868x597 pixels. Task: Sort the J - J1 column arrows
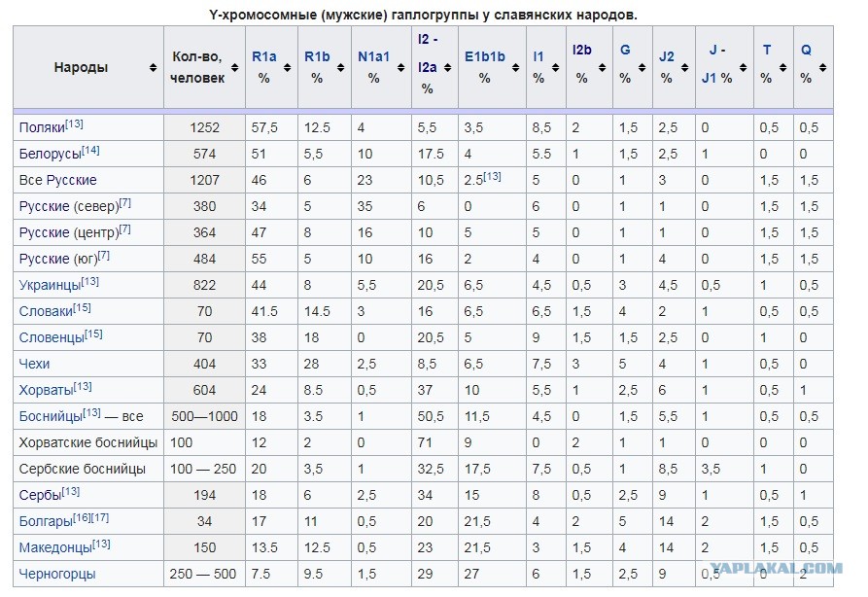(743, 67)
